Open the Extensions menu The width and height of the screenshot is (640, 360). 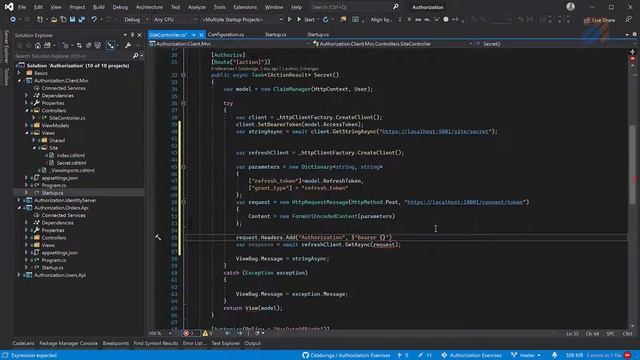click(245, 7)
